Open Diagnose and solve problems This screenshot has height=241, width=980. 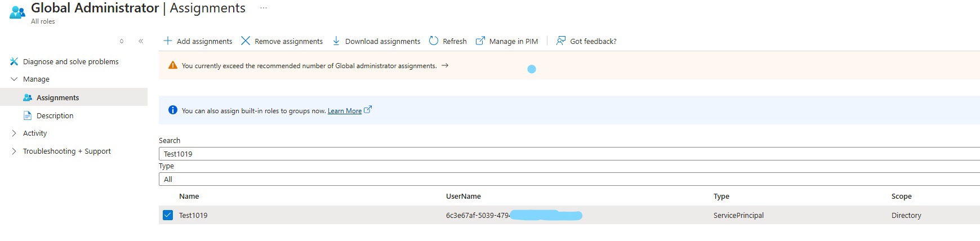[71, 61]
